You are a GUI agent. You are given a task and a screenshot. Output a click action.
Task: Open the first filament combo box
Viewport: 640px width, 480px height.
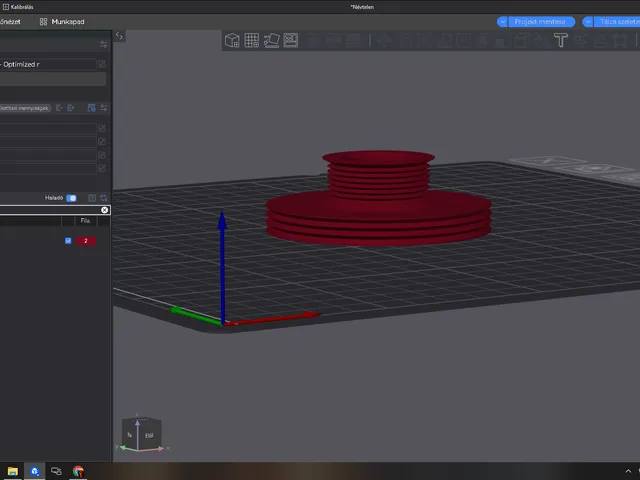[48, 129]
